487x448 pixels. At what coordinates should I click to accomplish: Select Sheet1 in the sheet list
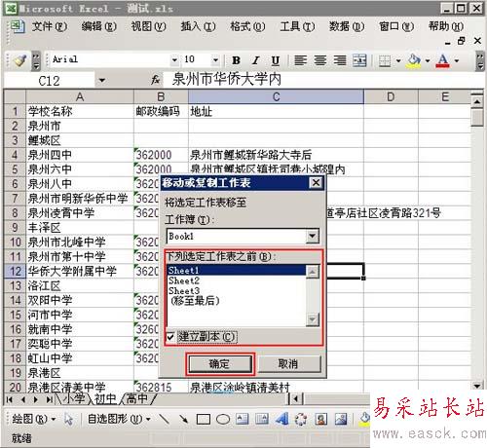click(236, 271)
